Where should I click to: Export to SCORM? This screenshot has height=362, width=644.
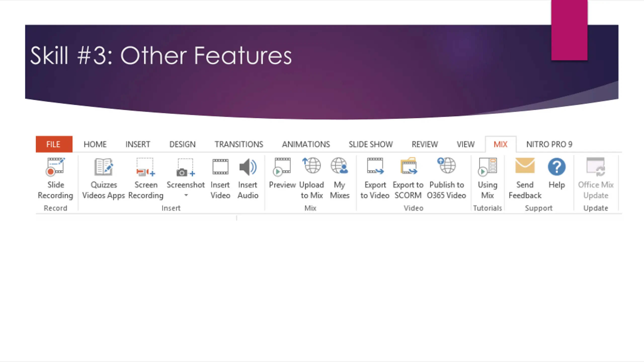[408, 178]
